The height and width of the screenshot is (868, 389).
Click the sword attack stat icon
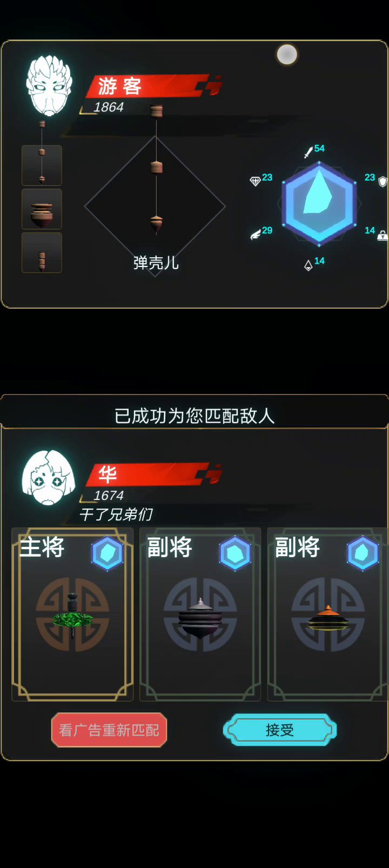pos(308,152)
